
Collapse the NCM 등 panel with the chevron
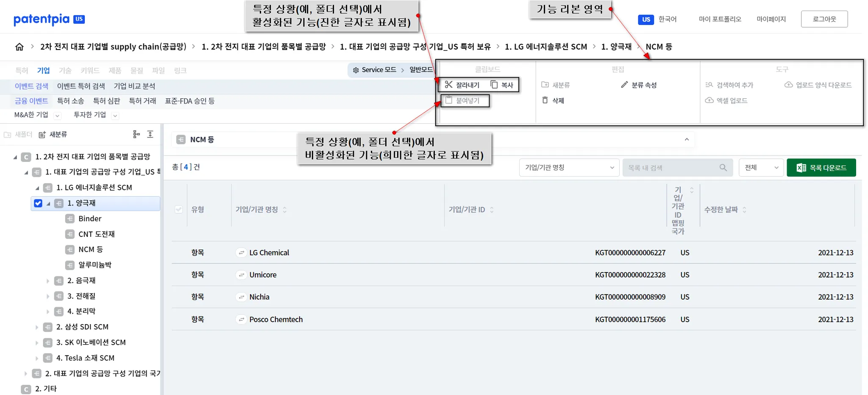pos(687,139)
